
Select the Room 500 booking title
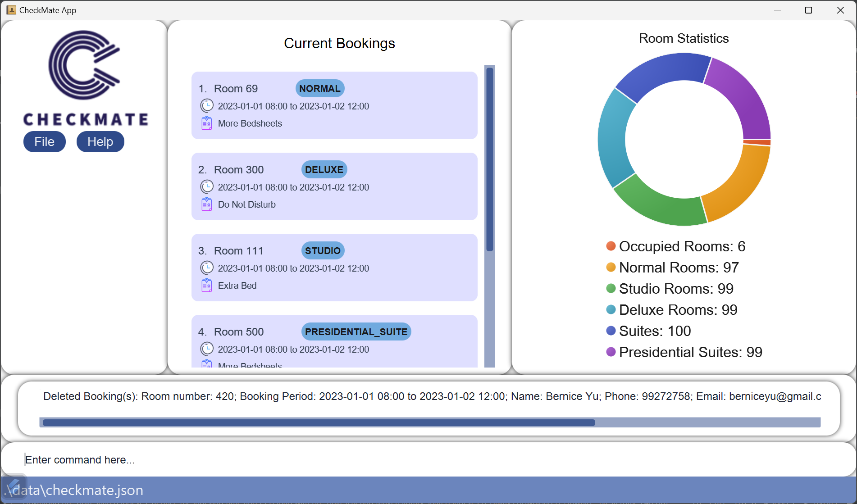(239, 332)
